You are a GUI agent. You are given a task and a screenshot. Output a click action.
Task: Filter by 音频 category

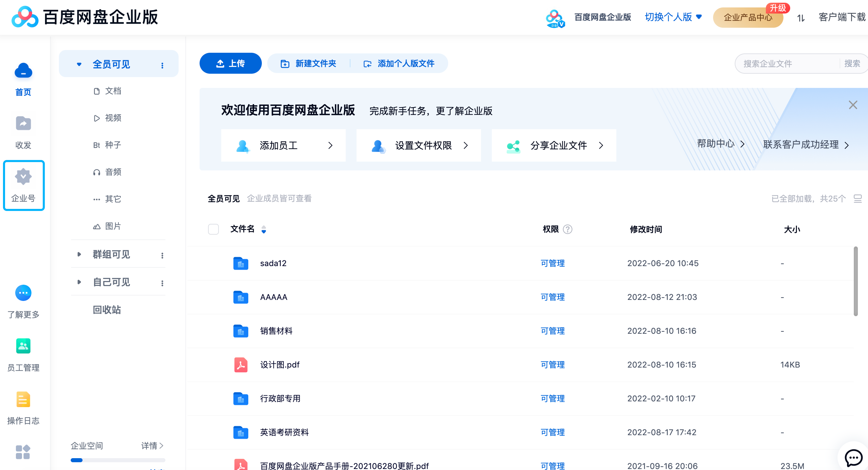[107, 172]
